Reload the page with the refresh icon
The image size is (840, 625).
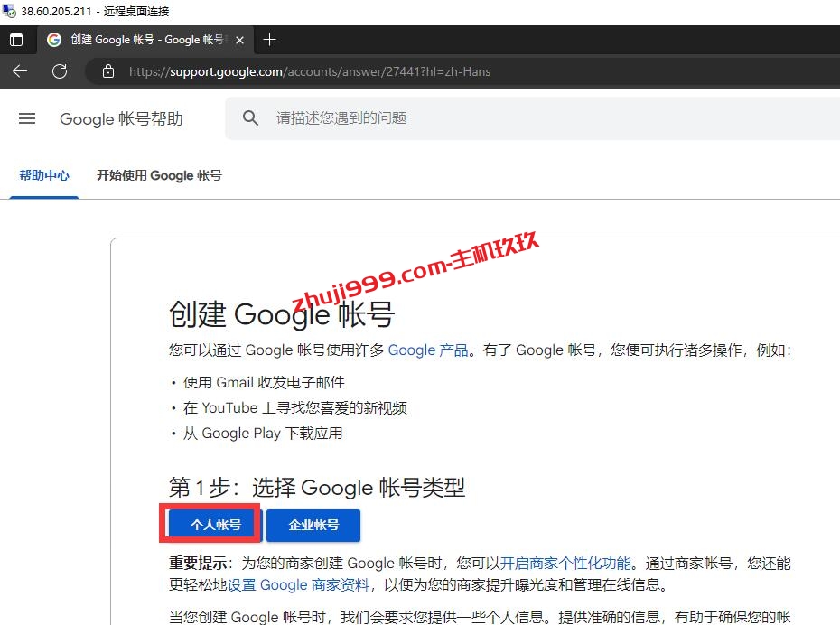[60, 71]
